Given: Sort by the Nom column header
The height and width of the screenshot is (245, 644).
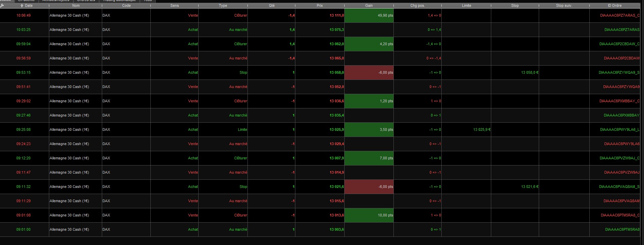Looking at the screenshot, I should click(x=76, y=6).
